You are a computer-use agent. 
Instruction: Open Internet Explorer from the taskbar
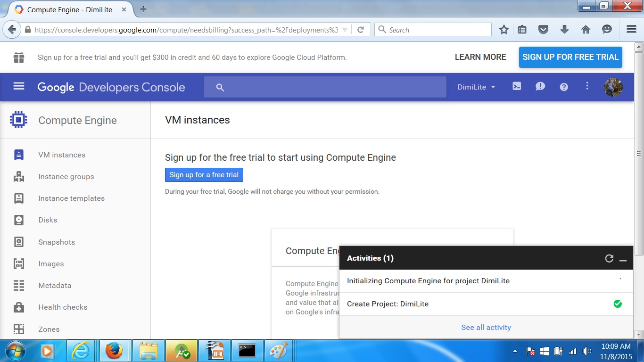[81, 351]
